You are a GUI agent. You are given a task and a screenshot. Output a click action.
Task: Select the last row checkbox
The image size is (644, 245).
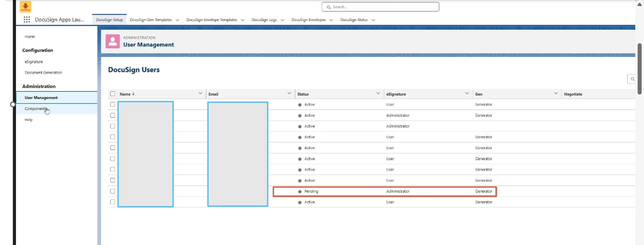tap(113, 202)
